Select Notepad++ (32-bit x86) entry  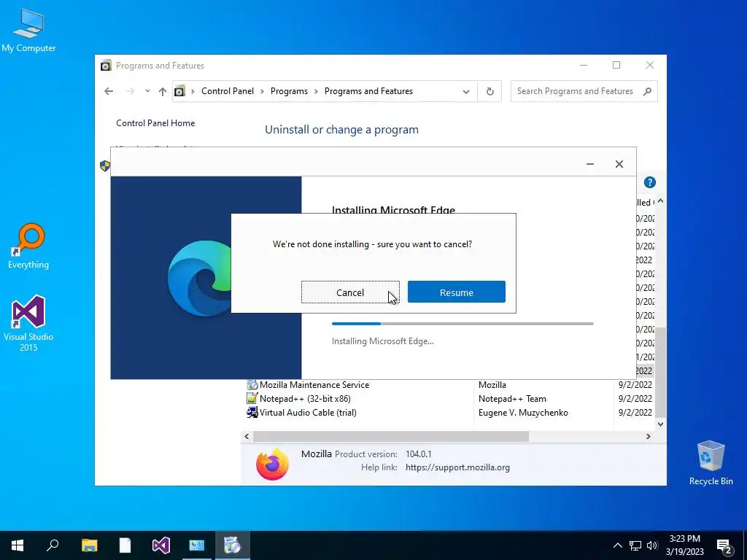point(448,399)
